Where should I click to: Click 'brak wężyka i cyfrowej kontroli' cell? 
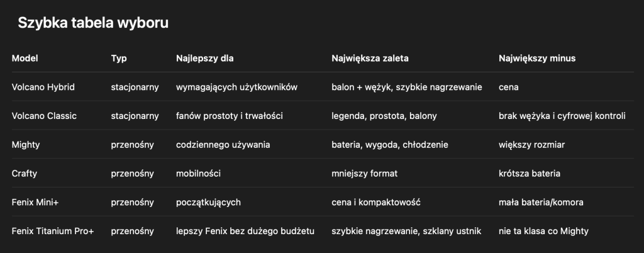(562, 116)
